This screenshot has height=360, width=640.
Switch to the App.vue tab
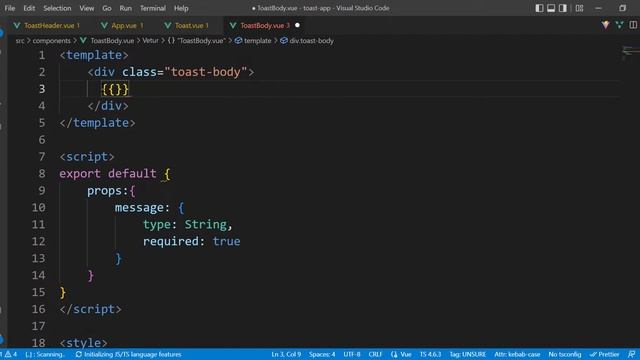pos(124,25)
